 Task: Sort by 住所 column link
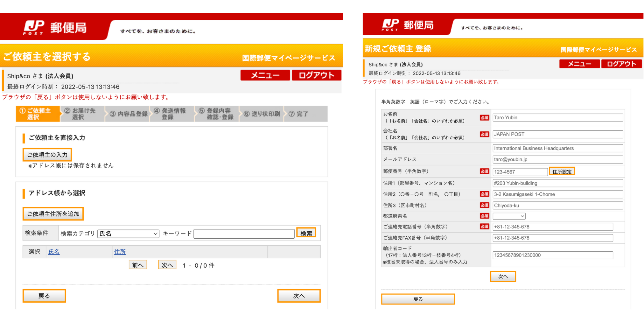[120, 252]
